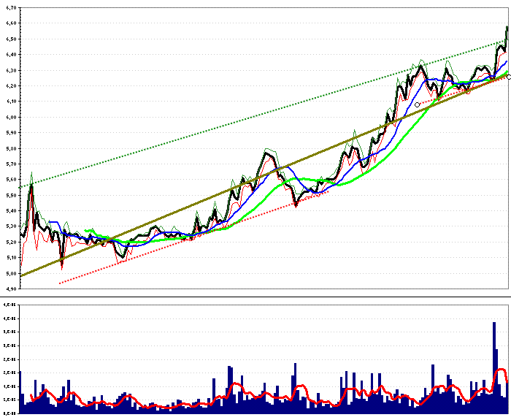The height and width of the screenshot is (420, 511).
Task: Click the 4,90 price axis label
Action: [x=11, y=289]
